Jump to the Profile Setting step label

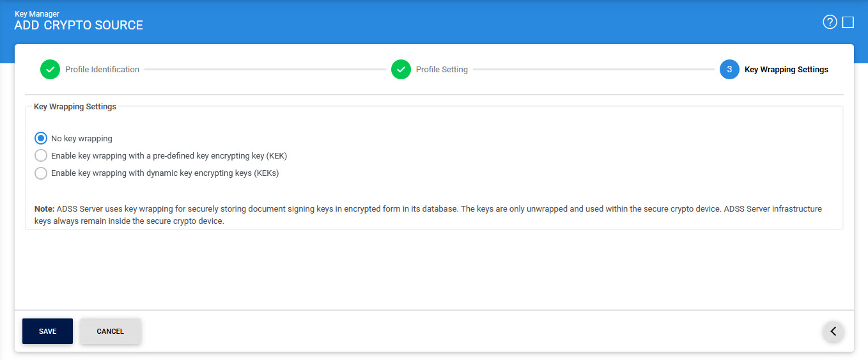[x=442, y=70]
